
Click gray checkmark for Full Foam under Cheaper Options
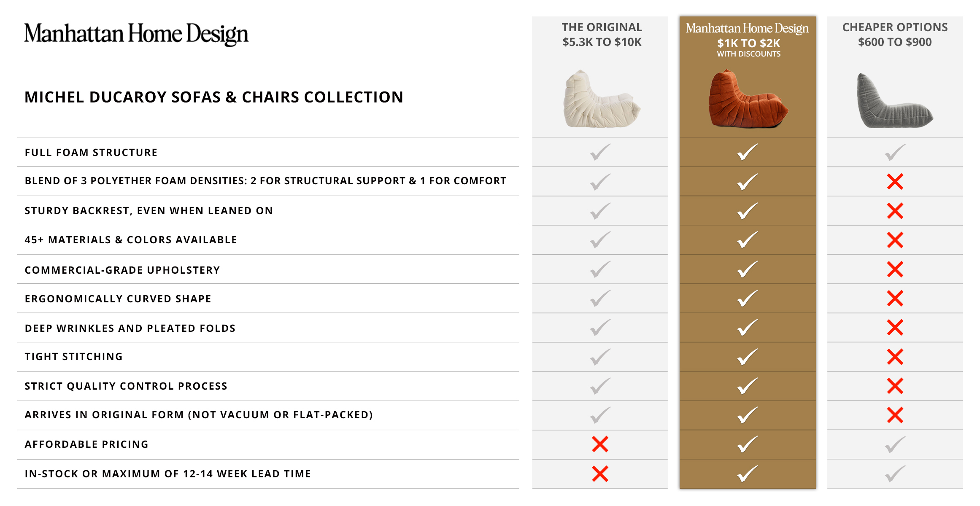click(895, 152)
